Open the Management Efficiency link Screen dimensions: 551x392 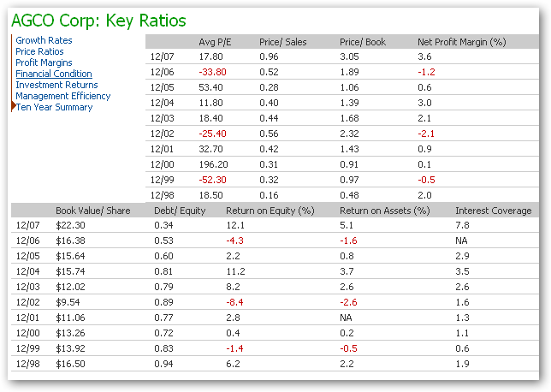click(x=63, y=96)
